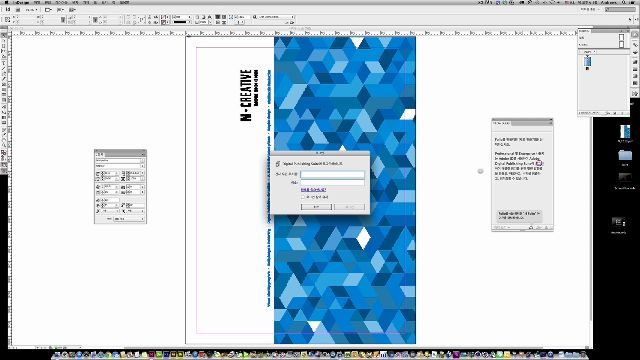The height and width of the screenshot is (360, 640).
Task: Select page 1 thumbnail in Pages panel
Action: [587, 61]
